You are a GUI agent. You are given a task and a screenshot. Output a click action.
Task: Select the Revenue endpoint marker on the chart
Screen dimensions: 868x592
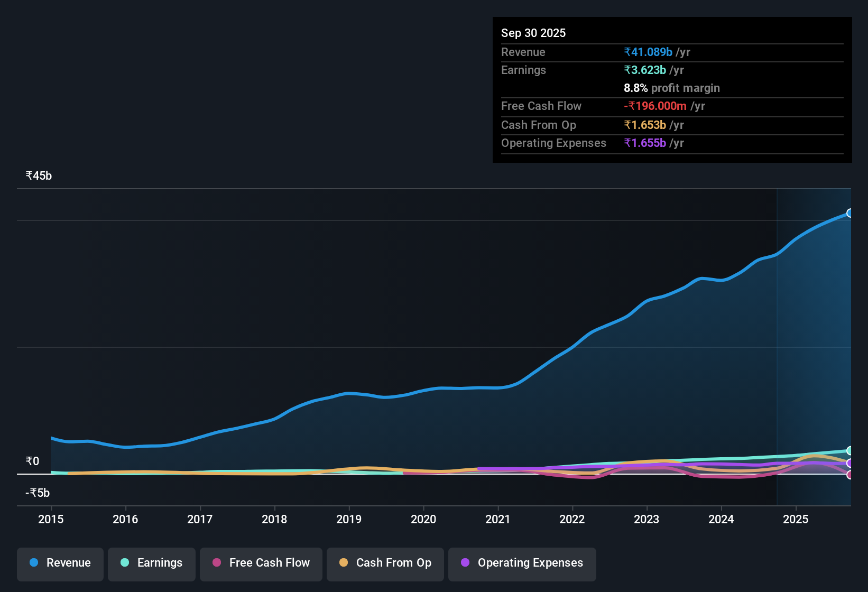850,213
